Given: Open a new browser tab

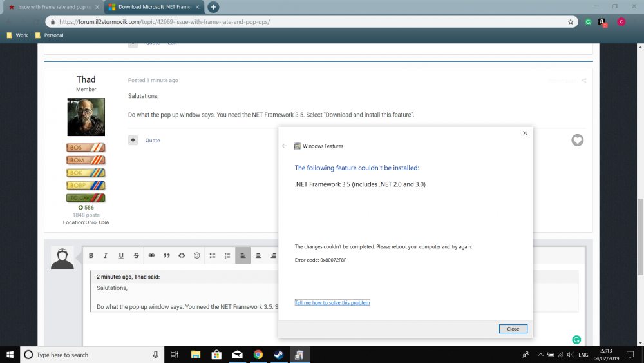Looking at the screenshot, I should 213,7.
